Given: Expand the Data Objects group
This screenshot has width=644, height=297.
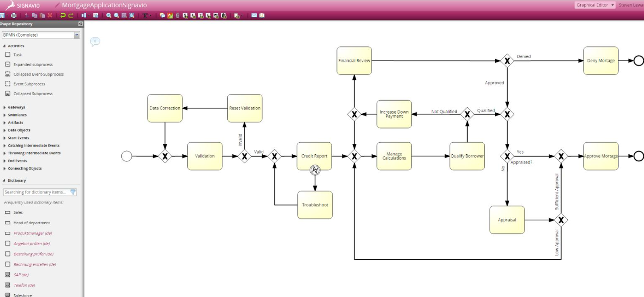Looking at the screenshot, I should [4, 130].
